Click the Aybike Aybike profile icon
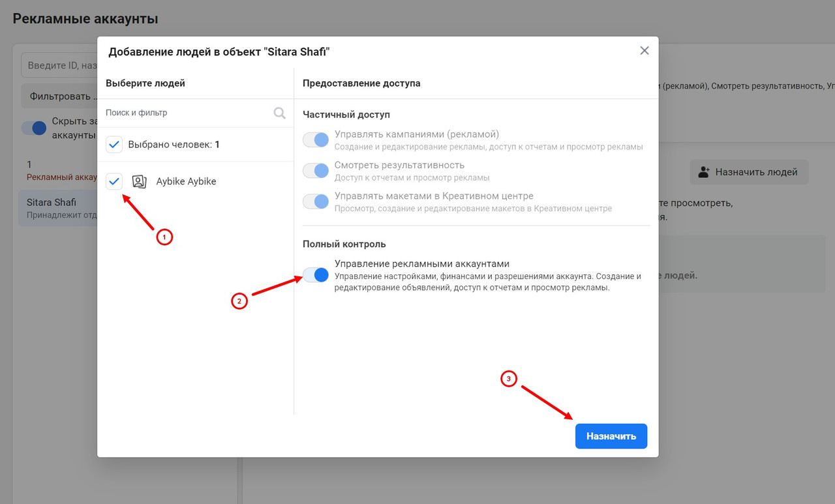This screenshot has width=835, height=504. click(x=139, y=181)
